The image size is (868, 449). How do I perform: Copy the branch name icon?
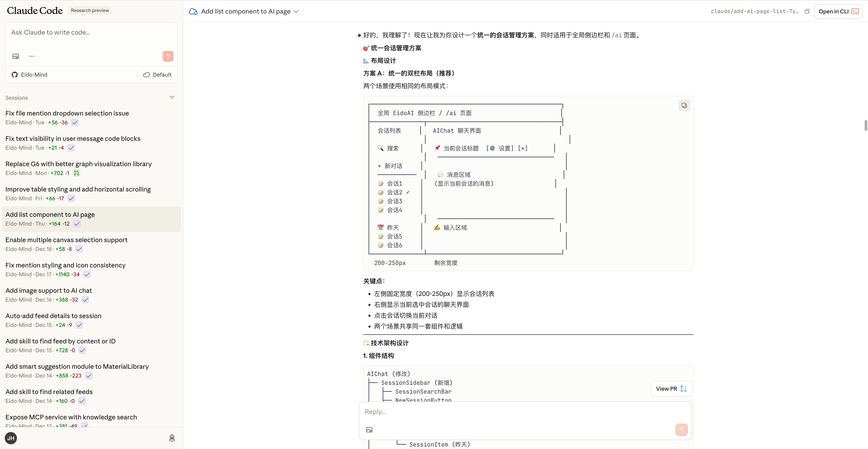[x=807, y=12]
